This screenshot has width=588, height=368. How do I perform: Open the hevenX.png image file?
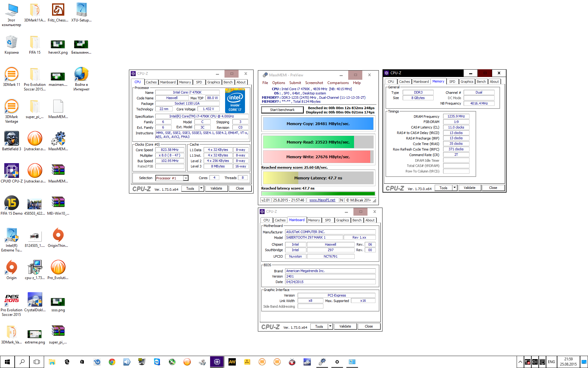click(x=58, y=47)
